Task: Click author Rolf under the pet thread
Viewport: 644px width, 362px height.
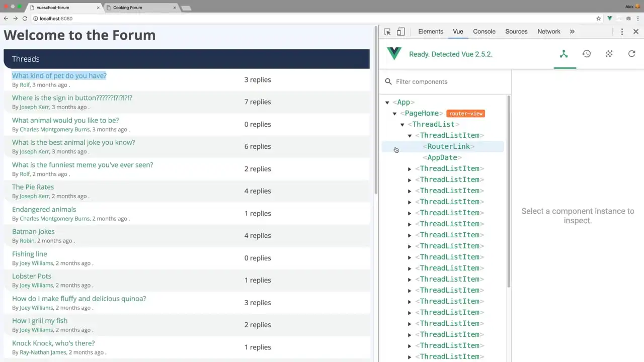Action: coord(25,85)
